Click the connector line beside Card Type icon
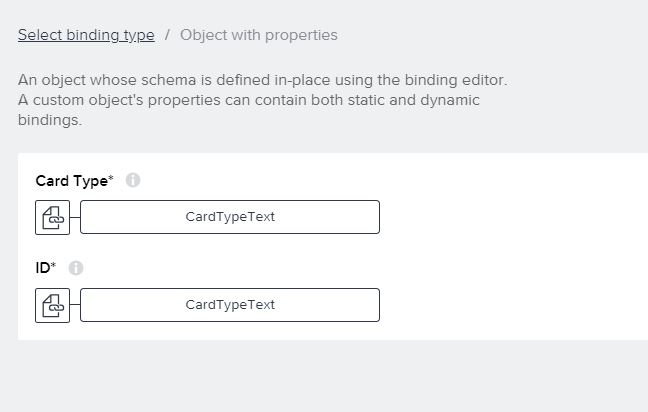 click(x=75, y=217)
